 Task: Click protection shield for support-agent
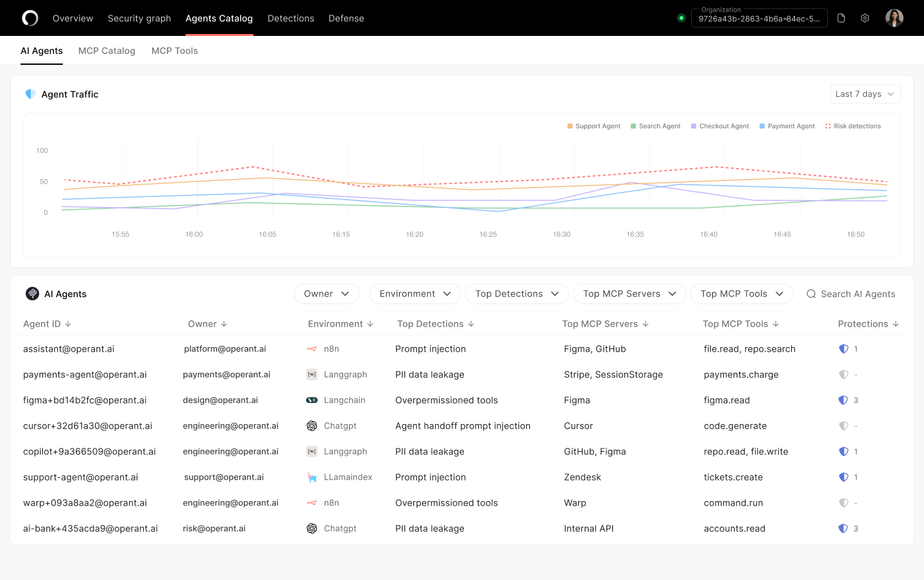coord(844,477)
